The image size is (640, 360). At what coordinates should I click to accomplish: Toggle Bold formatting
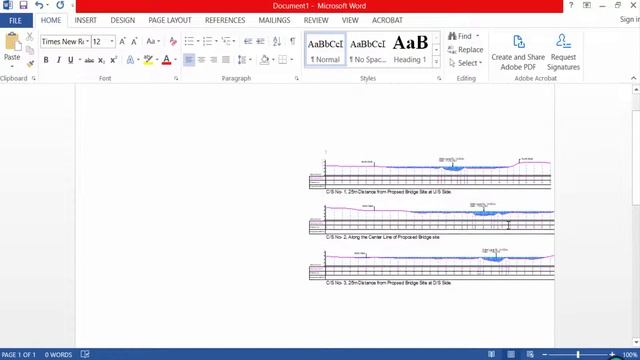click(46, 60)
